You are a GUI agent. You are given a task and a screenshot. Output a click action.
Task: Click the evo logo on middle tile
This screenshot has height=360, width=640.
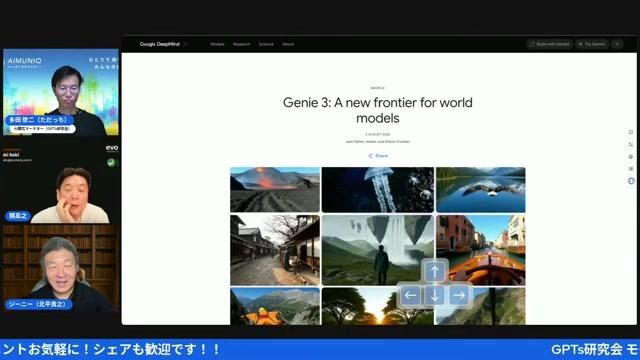[x=112, y=148]
